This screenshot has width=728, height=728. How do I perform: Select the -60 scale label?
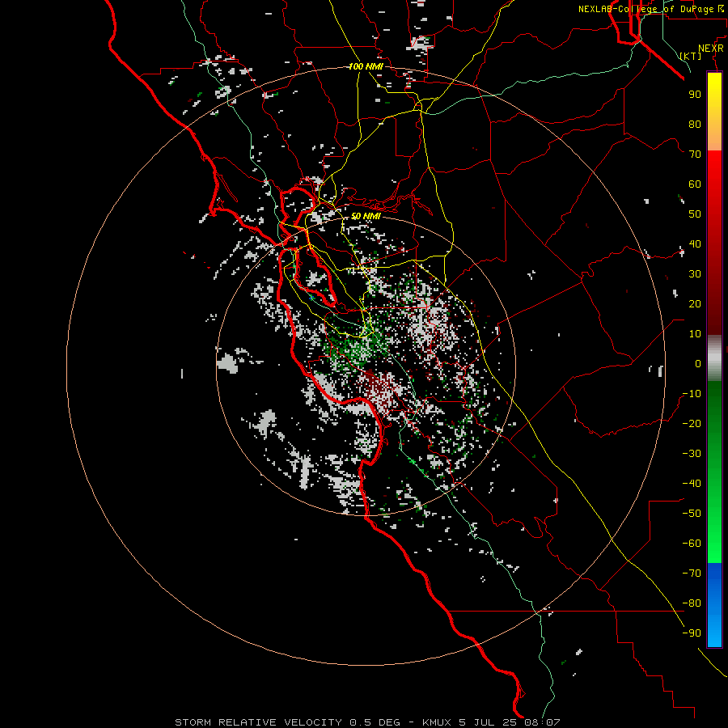[x=692, y=544]
